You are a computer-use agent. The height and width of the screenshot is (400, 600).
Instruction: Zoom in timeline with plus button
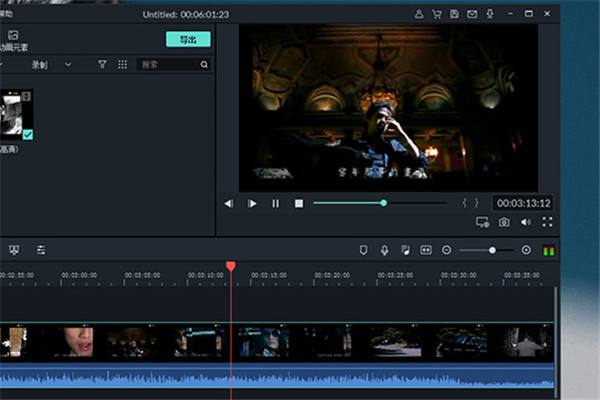point(527,249)
